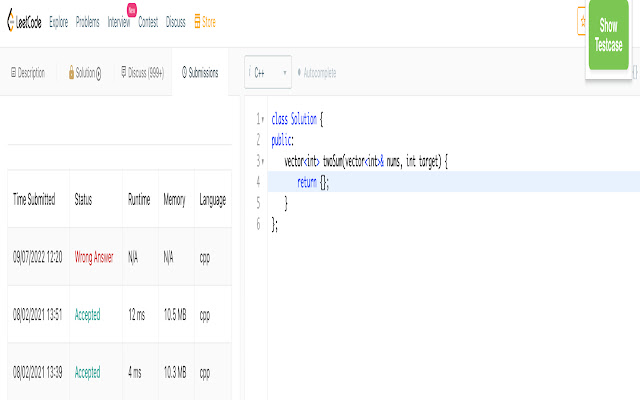Viewport: 640px width, 400px height.
Task: Open the locked Solution tab
Action: point(85,73)
